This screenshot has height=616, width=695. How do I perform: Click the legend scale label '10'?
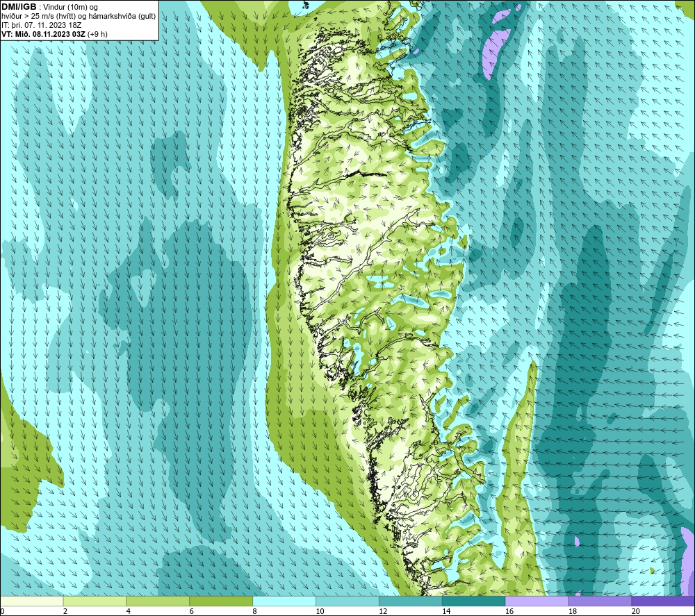click(320, 611)
